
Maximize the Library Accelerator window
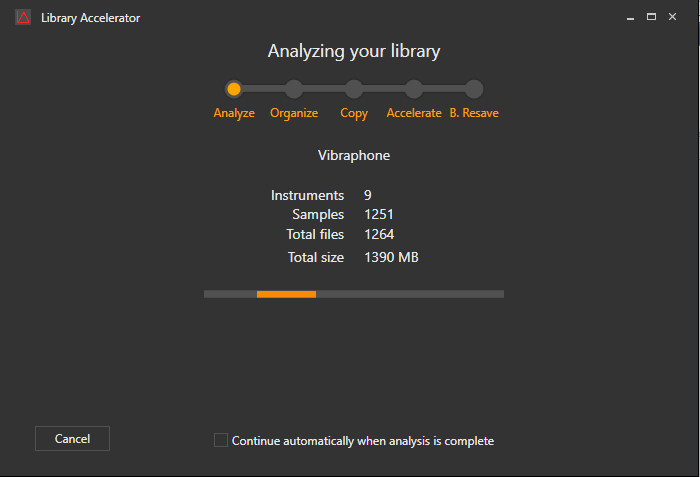[651, 17]
